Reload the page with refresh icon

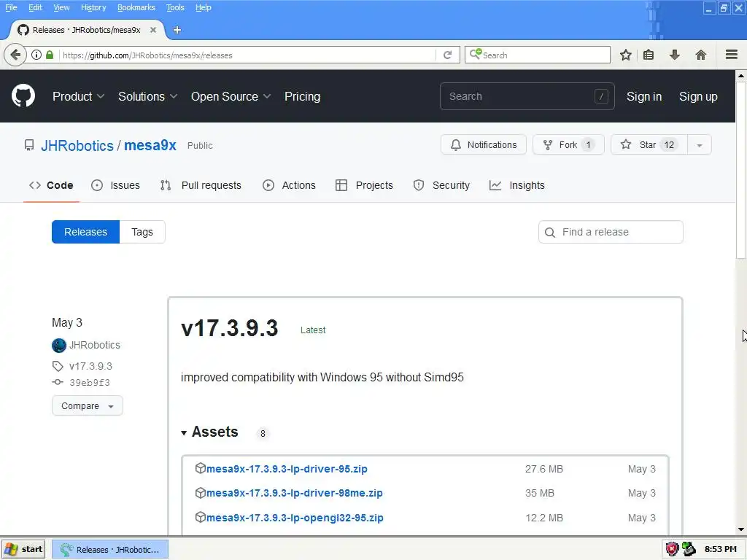click(x=447, y=55)
